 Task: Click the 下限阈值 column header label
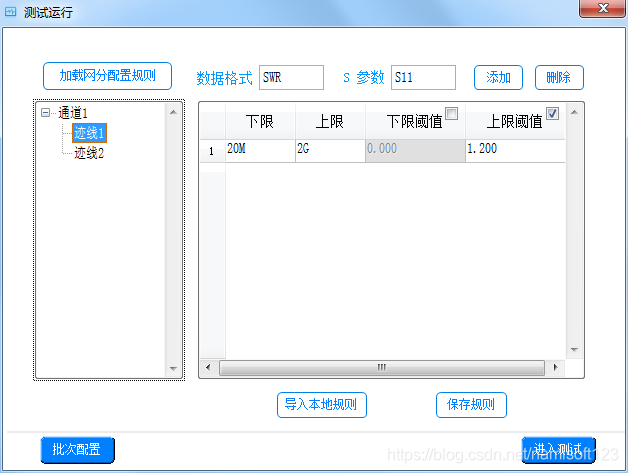point(414,122)
